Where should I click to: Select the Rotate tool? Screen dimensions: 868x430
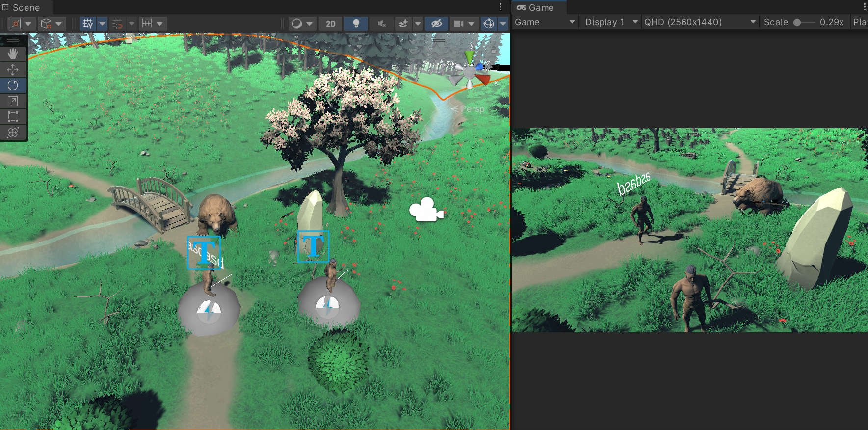(x=13, y=85)
